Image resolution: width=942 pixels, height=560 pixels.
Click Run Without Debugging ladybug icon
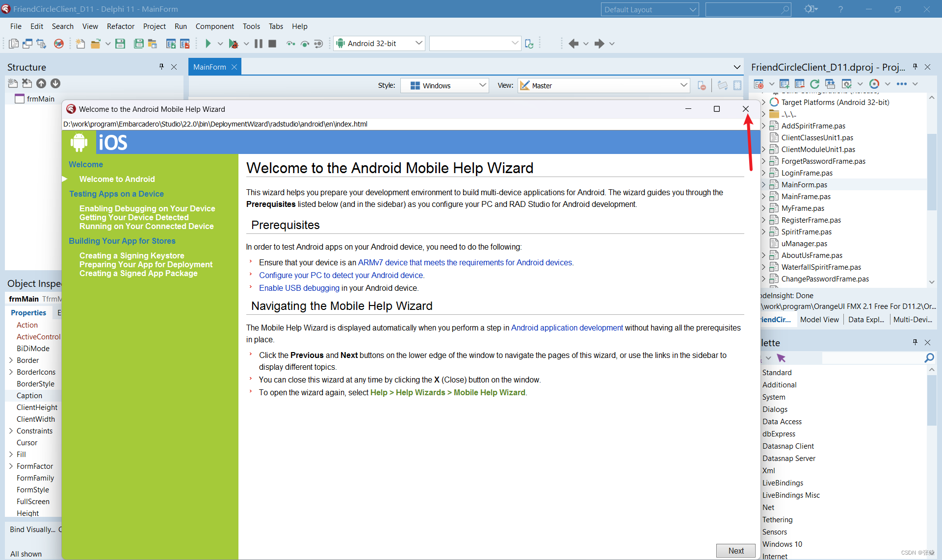tap(234, 44)
